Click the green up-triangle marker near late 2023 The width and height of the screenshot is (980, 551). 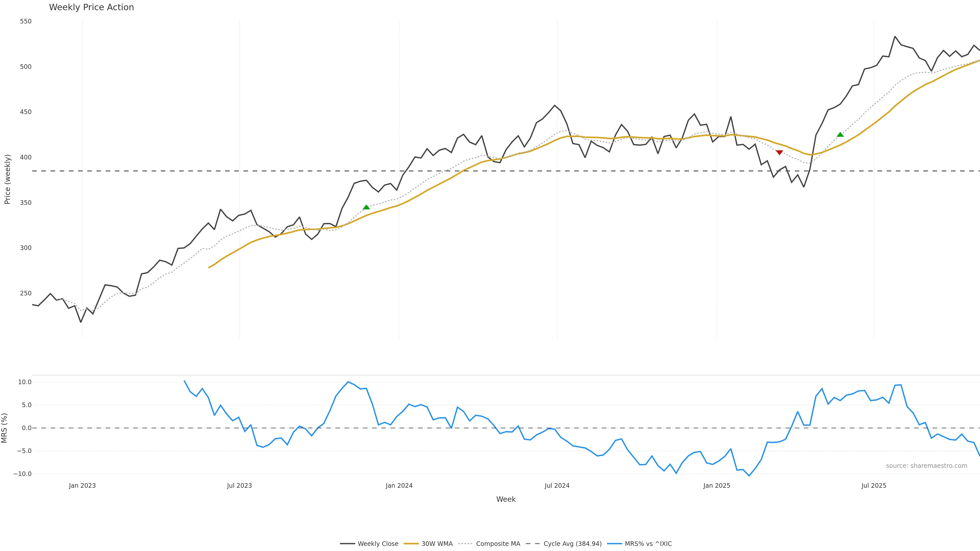click(366, 207)
